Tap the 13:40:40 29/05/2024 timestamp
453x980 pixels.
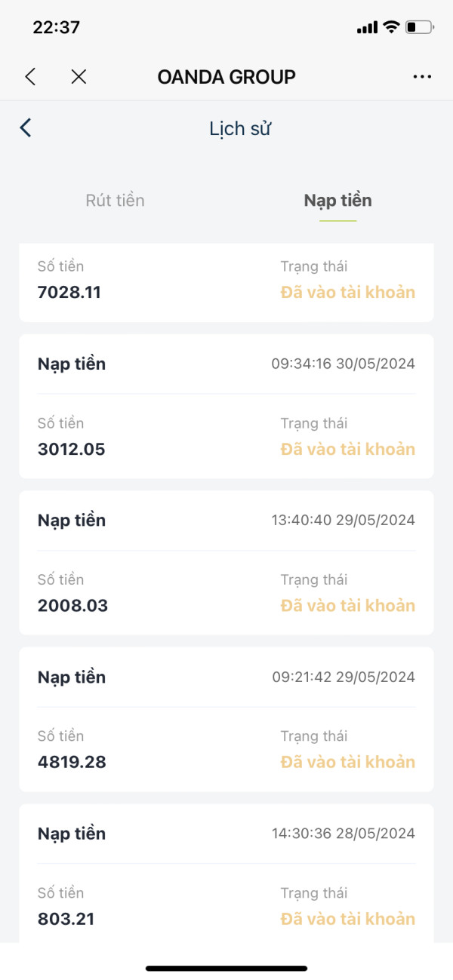[x=343, y=520]
